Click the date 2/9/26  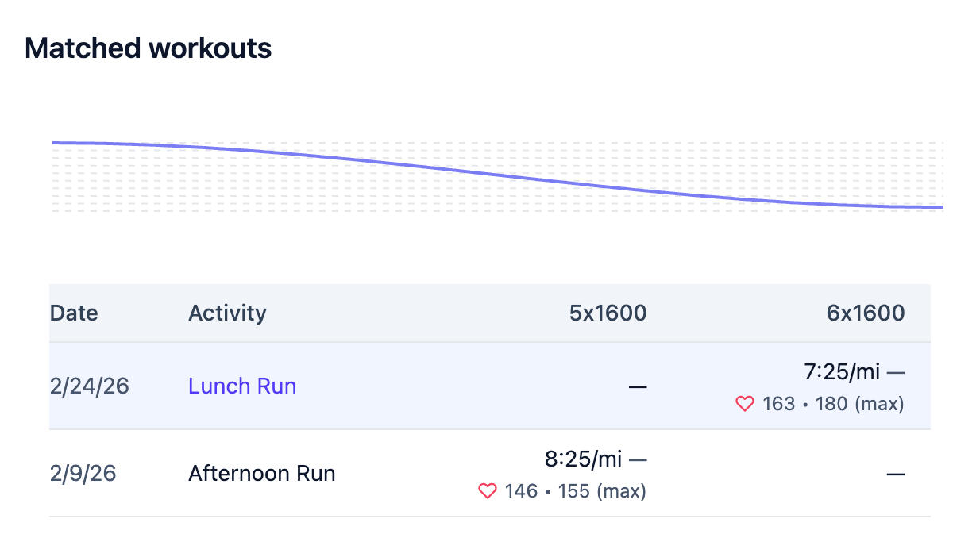83,474
